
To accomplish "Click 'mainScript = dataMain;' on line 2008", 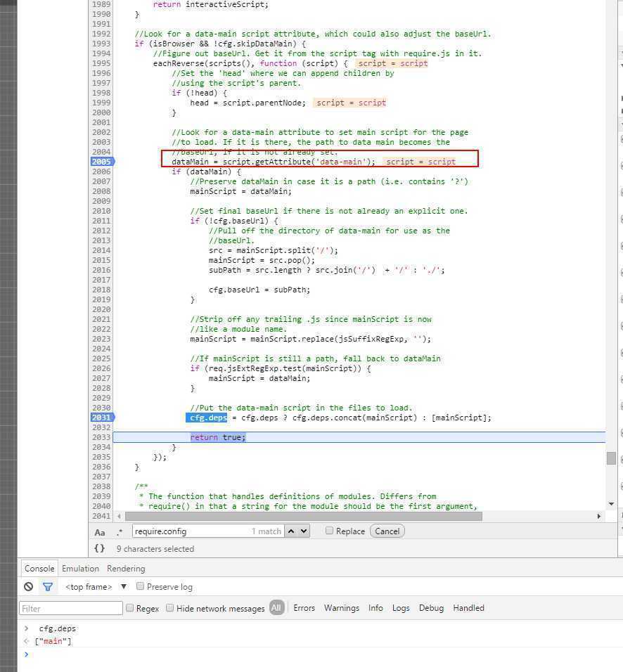I will click(241, 191).
